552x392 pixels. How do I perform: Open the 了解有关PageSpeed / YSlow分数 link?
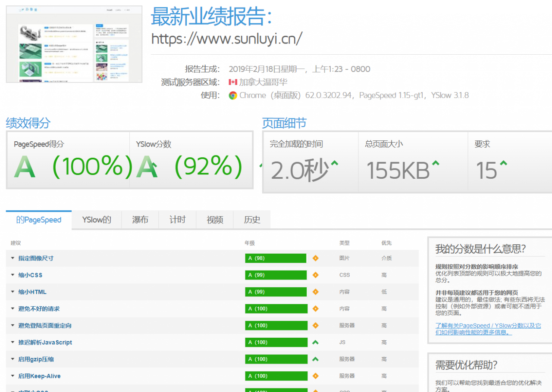[x=488, y=329]
